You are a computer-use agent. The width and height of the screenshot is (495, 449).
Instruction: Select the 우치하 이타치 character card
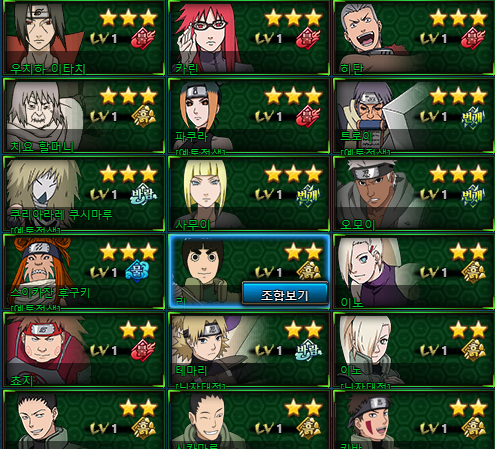point(84,38)
